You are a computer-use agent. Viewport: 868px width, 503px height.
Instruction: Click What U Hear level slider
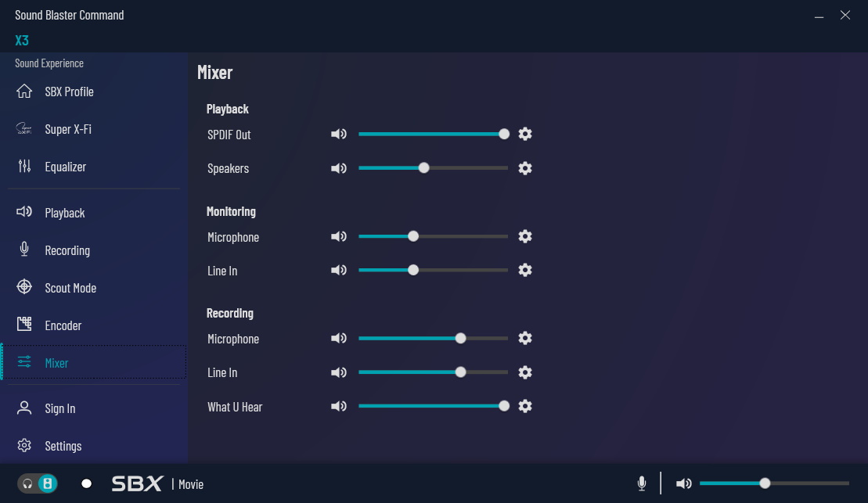click(434, 406)
